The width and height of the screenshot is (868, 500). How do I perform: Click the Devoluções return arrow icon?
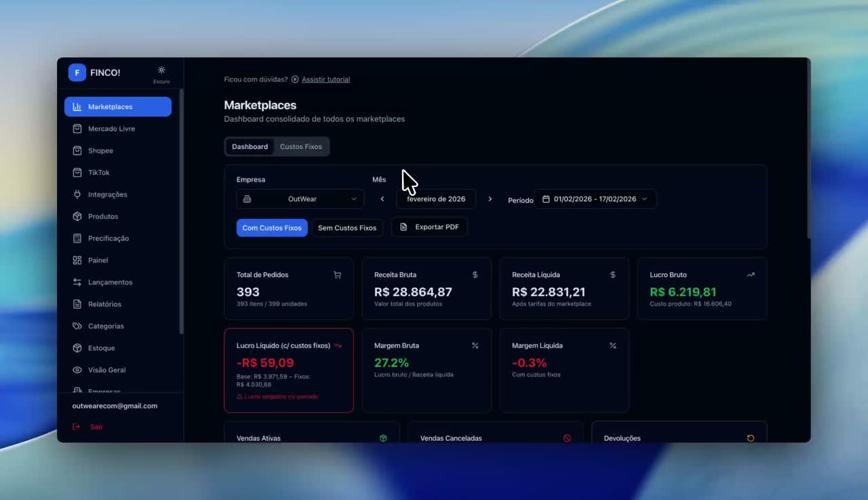pyautogui.click(x=751, y=438)
